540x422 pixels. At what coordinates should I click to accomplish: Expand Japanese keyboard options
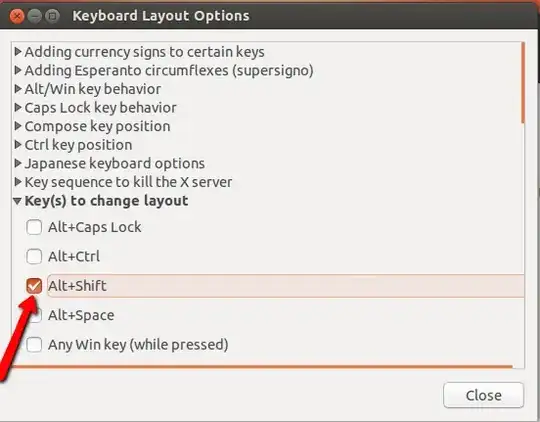coord(18,164)
